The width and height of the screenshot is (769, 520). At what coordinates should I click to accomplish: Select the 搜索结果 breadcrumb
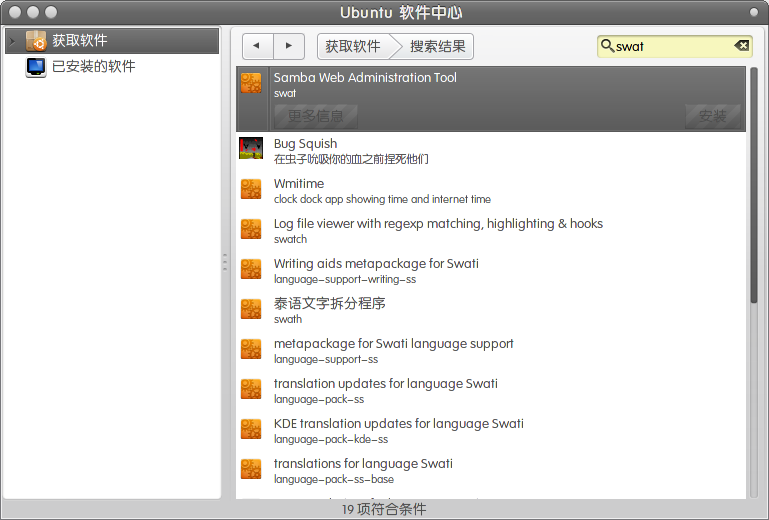(x=437, y=46)
